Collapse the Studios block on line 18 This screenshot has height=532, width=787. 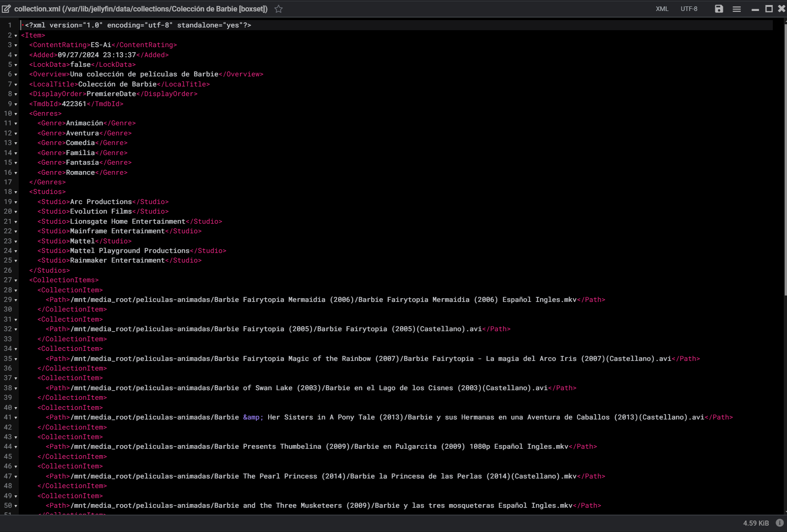16,192
